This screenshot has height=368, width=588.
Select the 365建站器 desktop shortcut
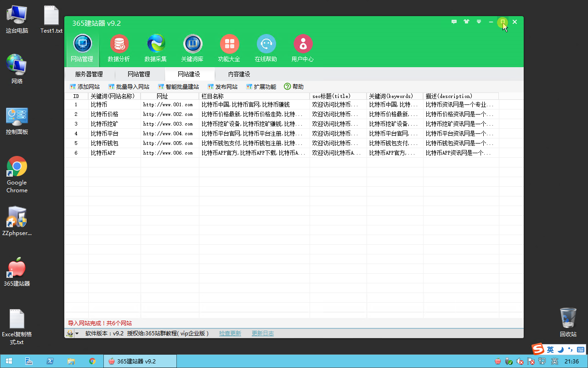[x=17, y=272]
